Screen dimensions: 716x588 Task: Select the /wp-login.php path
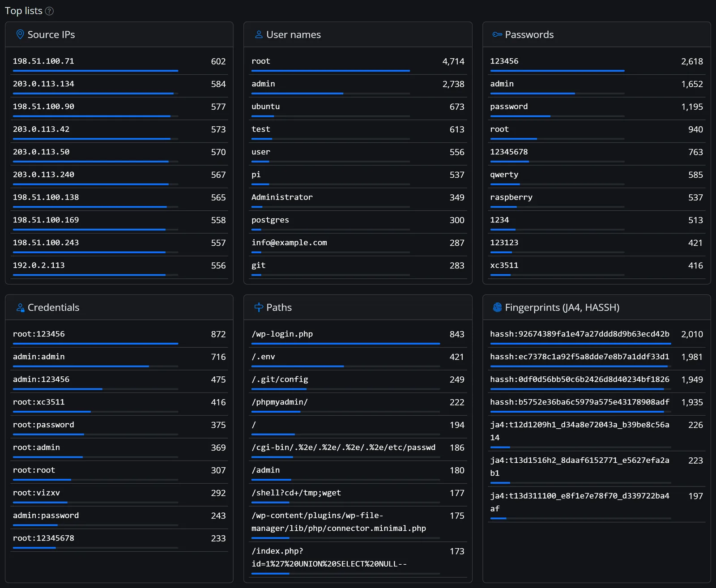(x=358, y=336)
